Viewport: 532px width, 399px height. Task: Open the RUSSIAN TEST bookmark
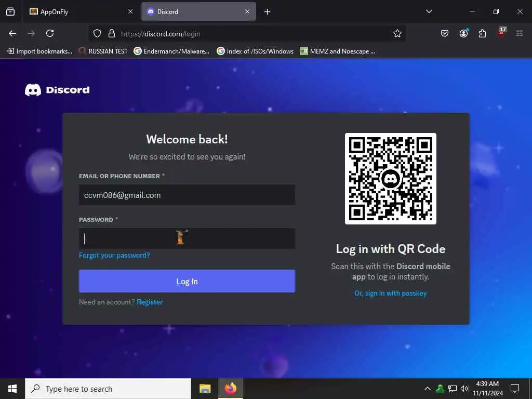[103, 51]
